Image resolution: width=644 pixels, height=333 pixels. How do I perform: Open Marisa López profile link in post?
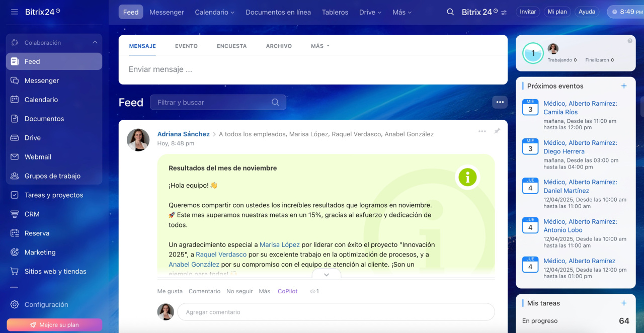coord(279,244)
